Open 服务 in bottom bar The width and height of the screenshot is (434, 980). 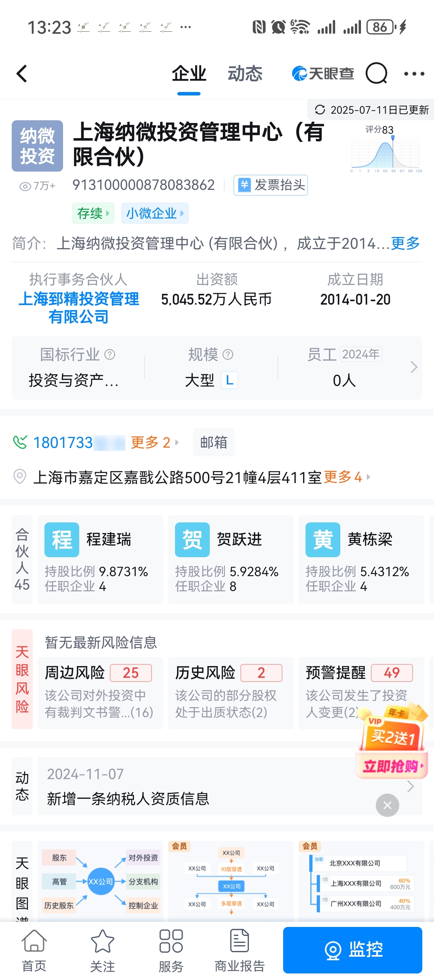pyautogui.click(x=171, y=950)
